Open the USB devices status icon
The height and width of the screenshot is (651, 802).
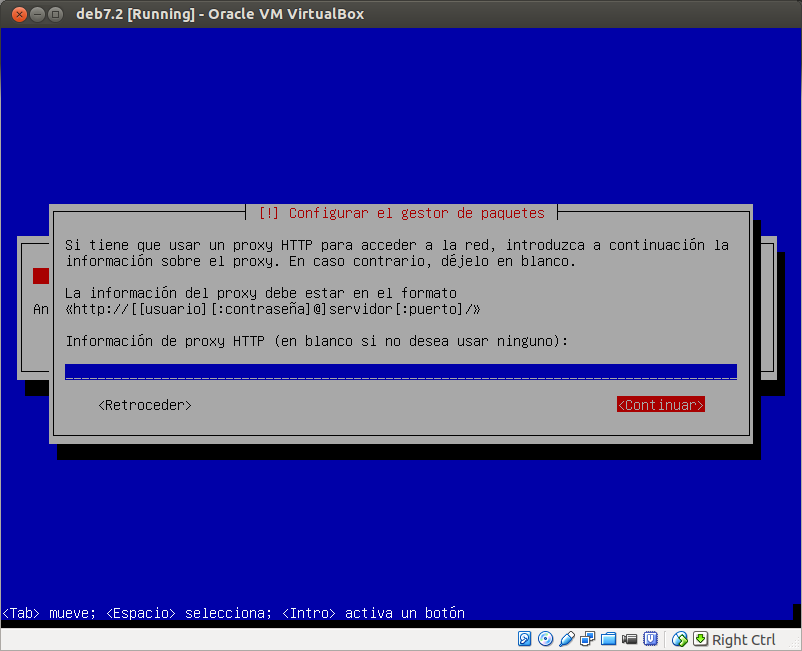[x=652, y=638]
